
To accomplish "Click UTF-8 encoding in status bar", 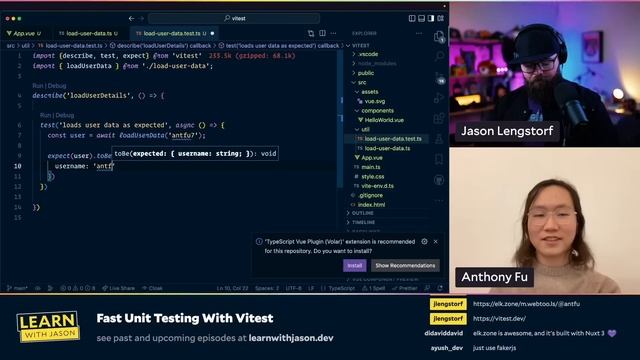I will tap(293, 288).
